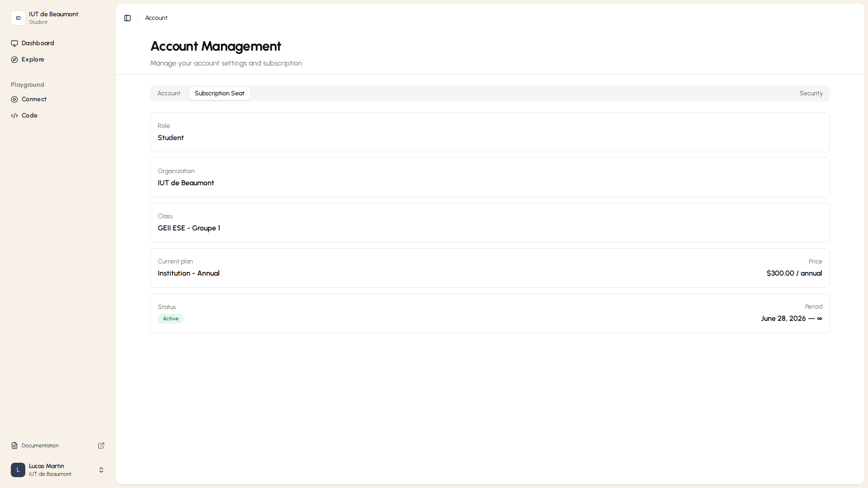Click the Active status badge

(170, 319)
